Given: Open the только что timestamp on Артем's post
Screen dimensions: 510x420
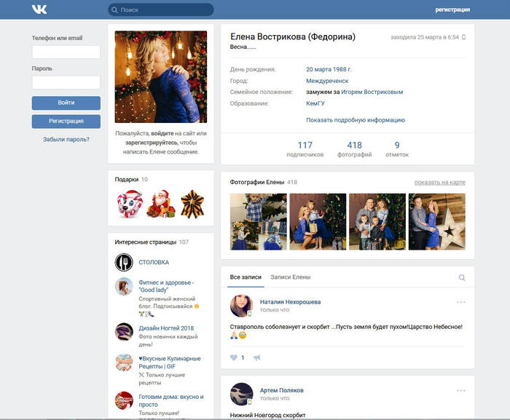Looking at the screenshot, I should [x=275, y=399].
